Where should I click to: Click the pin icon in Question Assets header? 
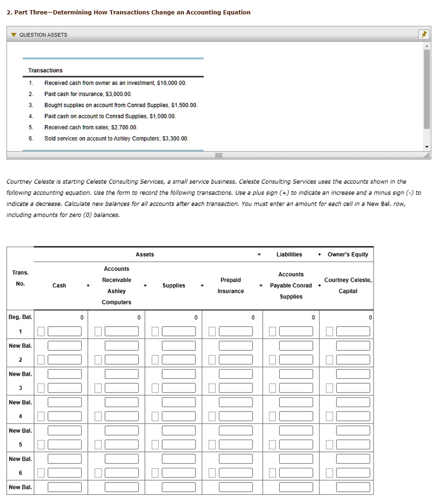[x=424, y=35]
